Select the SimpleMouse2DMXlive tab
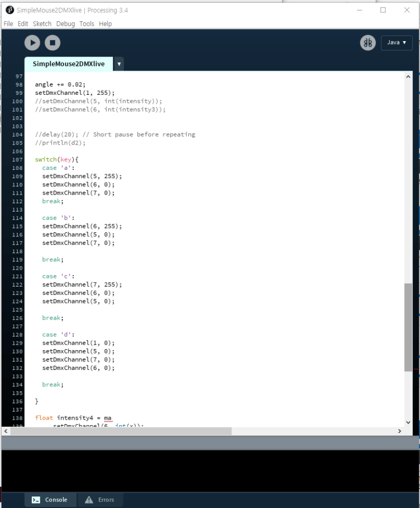 click(x=68, y=64)
